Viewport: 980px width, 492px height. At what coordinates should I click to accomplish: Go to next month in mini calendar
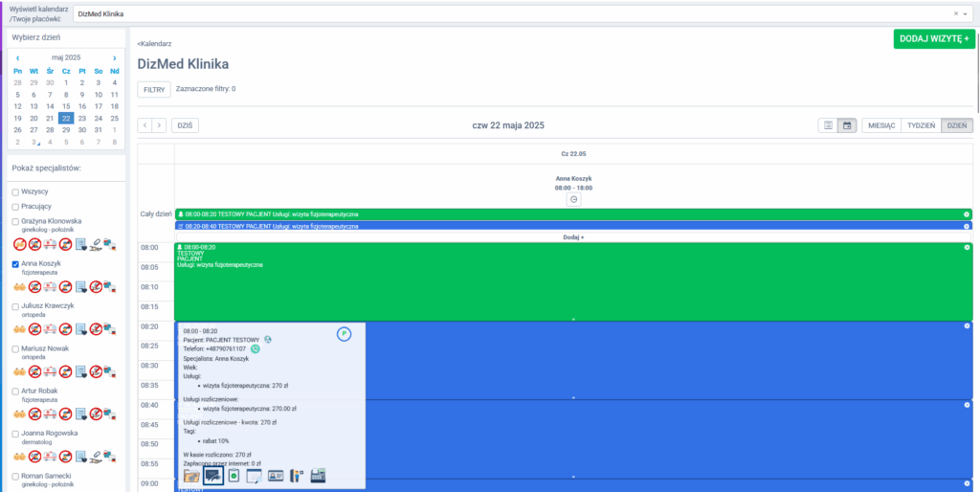pos(115,57)
